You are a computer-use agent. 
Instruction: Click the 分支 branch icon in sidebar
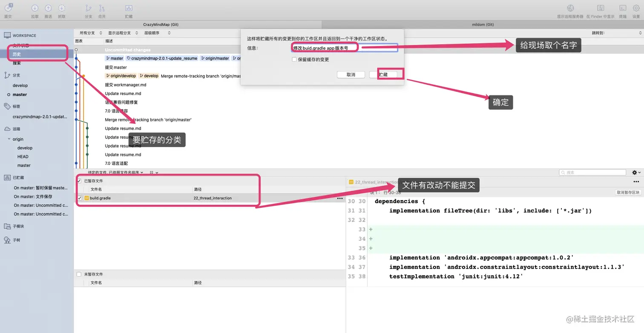[x=7, y=75]
